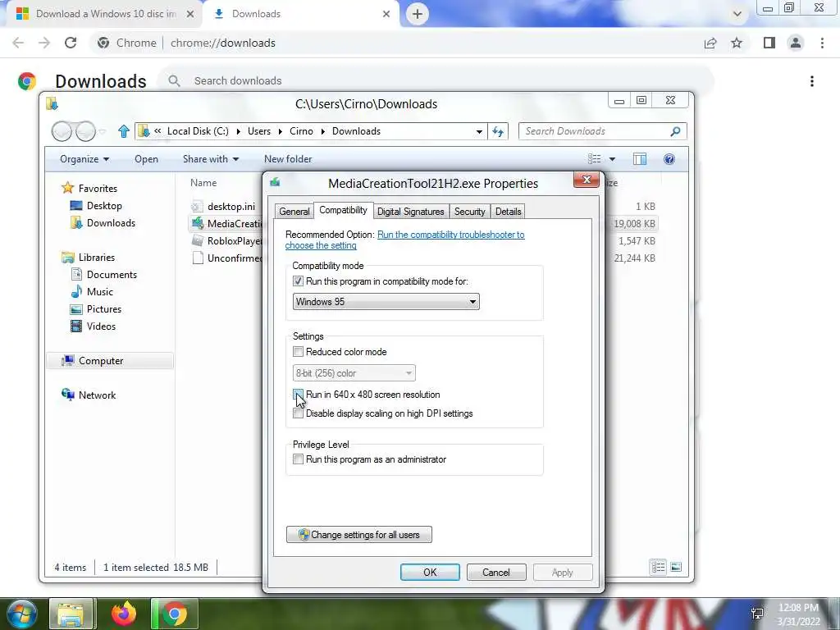Screen dimensions: 840x630
Task: Show the Explorer preview pane
Action: click(x=640, y=159)
